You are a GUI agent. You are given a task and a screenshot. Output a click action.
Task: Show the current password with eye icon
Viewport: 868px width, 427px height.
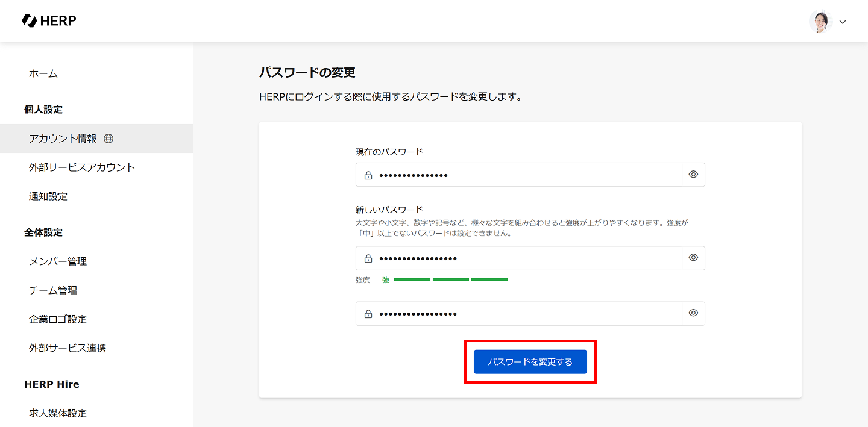tap(693, 175)
